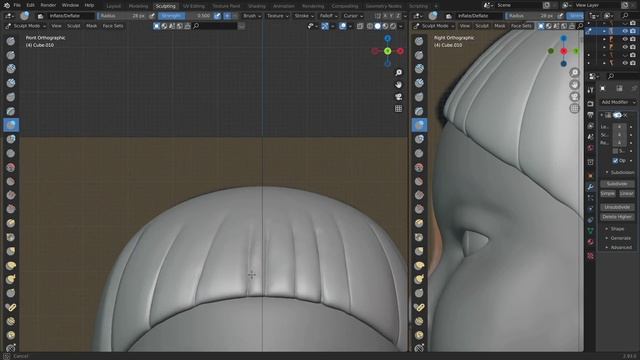Switch to the Layout workspace tab

113,6
